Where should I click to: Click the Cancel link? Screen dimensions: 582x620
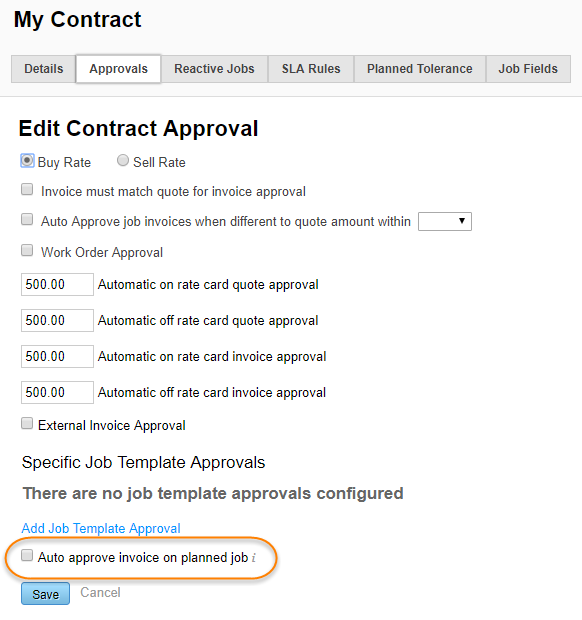click(100, 593)
